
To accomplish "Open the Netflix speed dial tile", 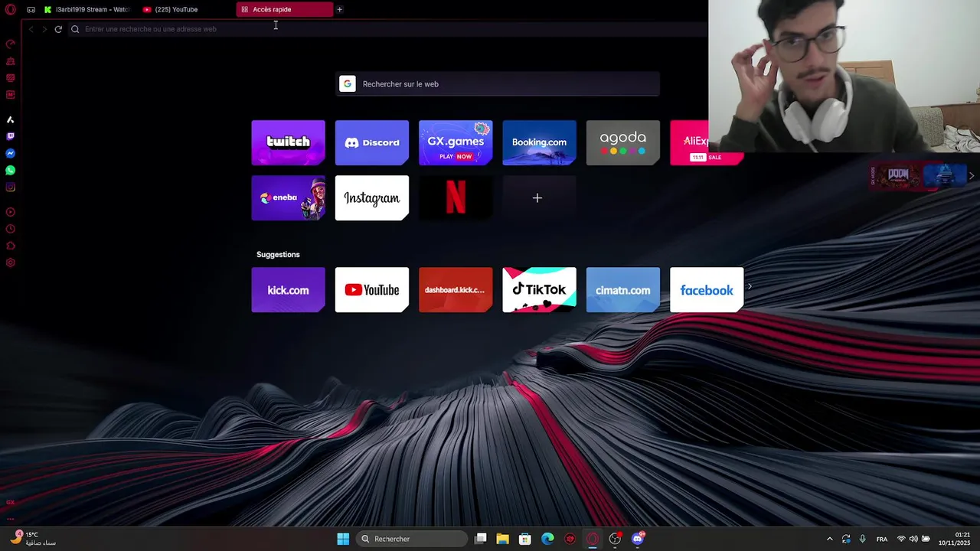I will click(456, 197).
